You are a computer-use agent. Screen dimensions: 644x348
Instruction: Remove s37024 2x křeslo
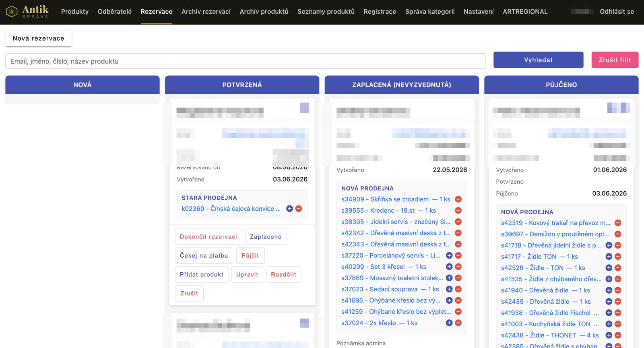(x=458, y=323)
